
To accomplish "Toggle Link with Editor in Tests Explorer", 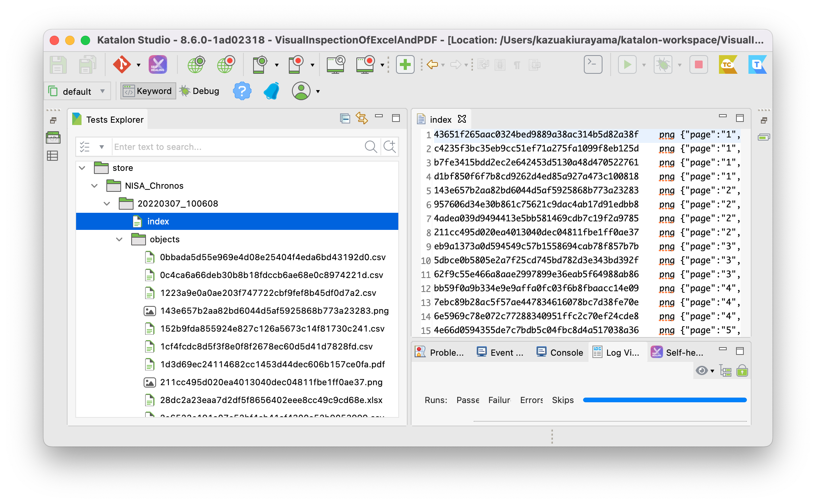I will click(x=362, y=118).
